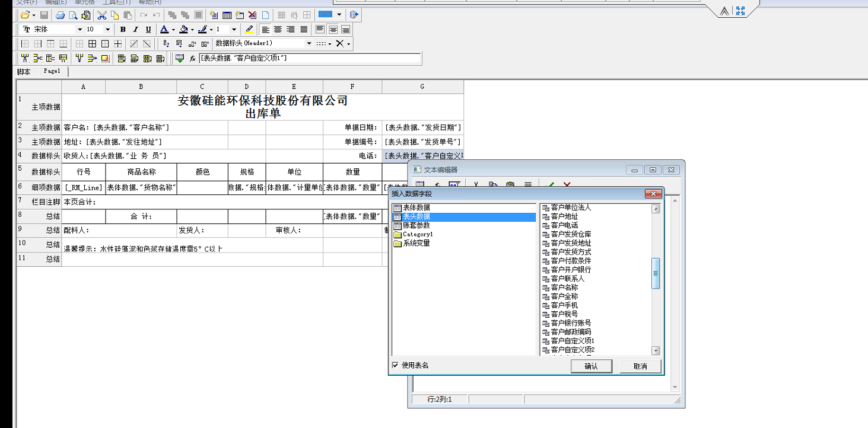Align cell content to vertical middle
The image size is (868, 428).
tap(333, 30)
